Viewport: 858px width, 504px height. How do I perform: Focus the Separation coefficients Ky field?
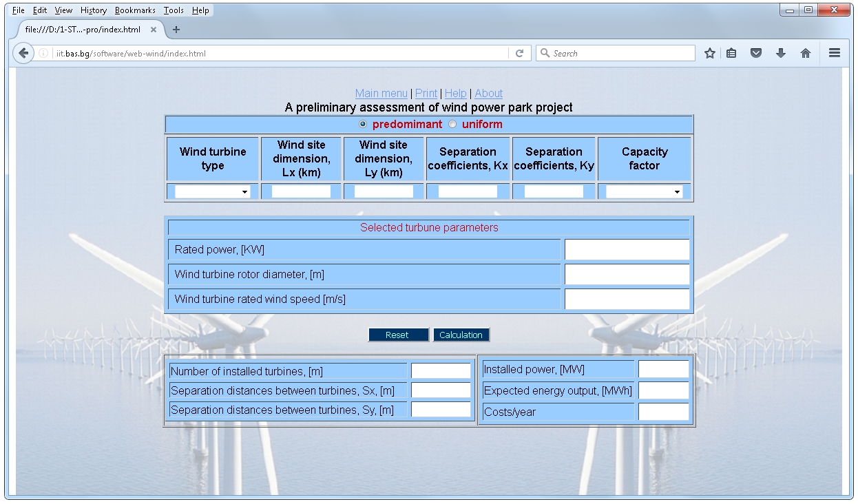point(554,191)
